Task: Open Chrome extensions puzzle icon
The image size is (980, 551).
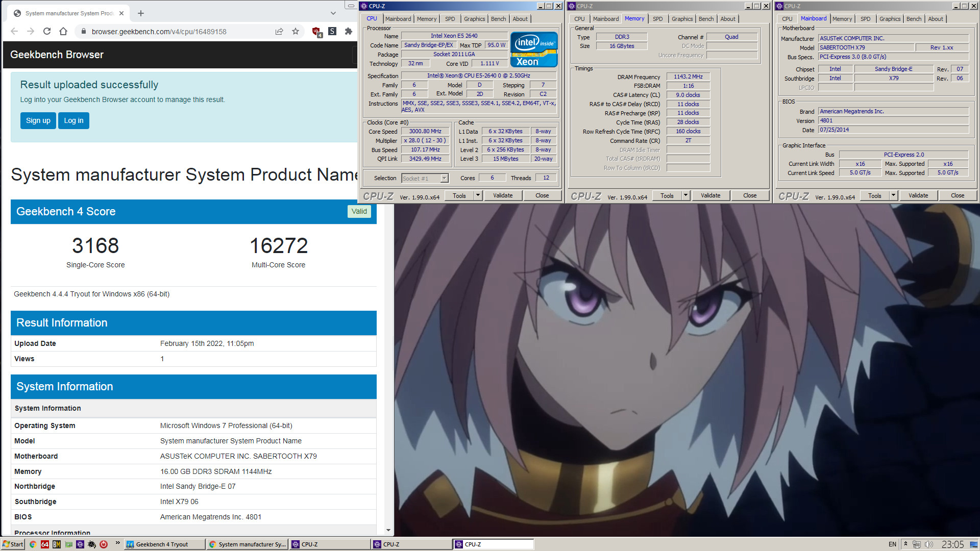Action: [x=349, y=31]
